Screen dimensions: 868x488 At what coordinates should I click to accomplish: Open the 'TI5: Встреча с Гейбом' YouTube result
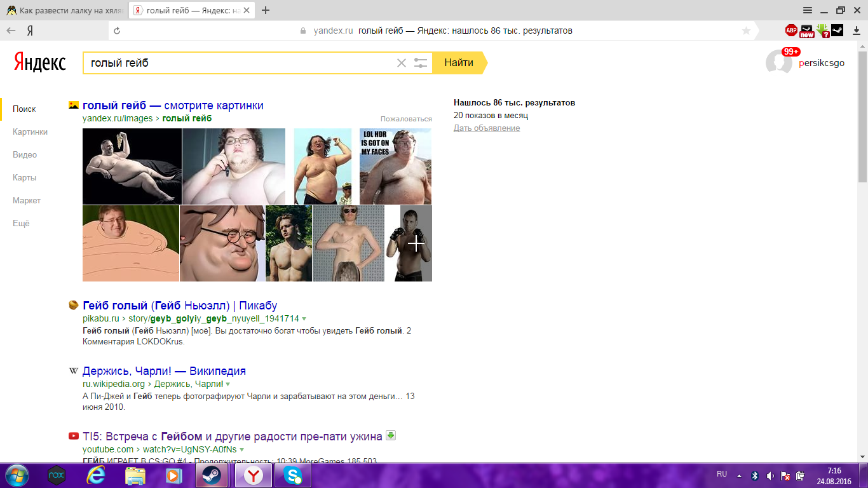tap(233, 437)
